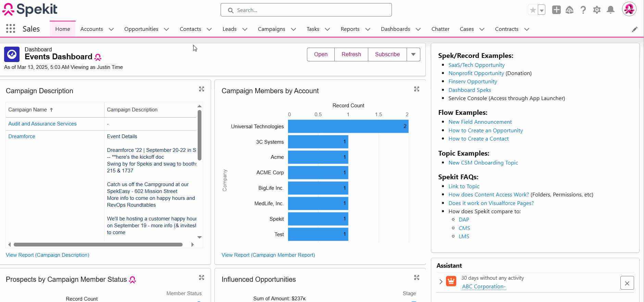The height and width of the screenshot is (302, 644).
Task: Switch to the Reports tab
Action: [x=350, y=29]
